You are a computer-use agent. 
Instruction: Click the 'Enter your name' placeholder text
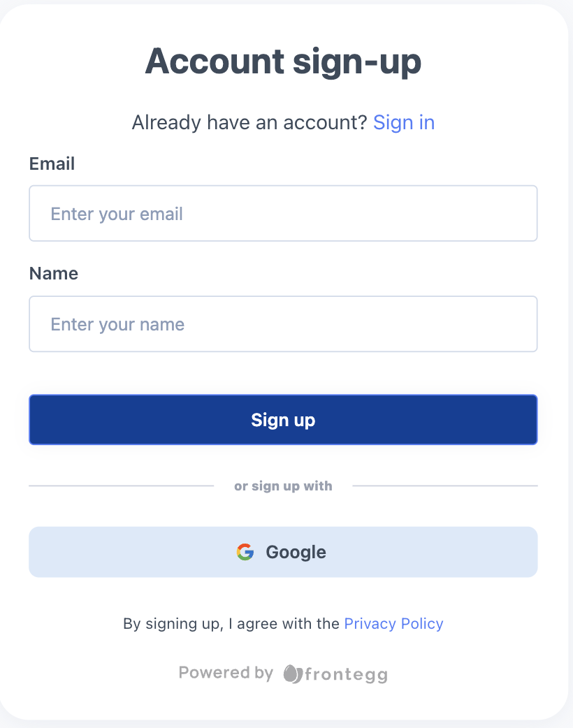tap(117, 324)
